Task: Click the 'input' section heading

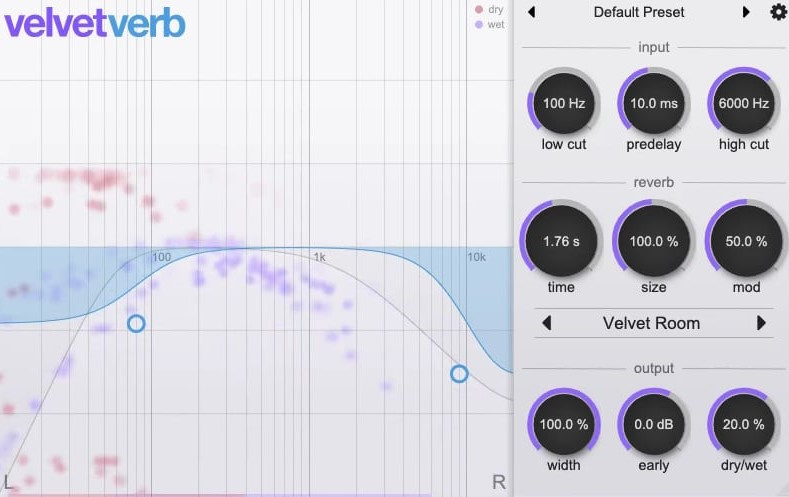Action: pyautogui.click(x=654, y=47)
